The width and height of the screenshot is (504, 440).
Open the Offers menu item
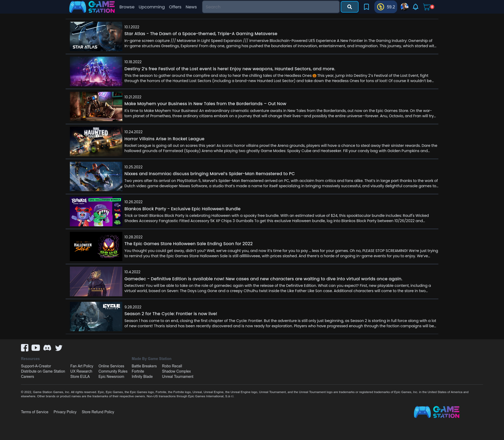pyautogui.click(x=175, y=7)
